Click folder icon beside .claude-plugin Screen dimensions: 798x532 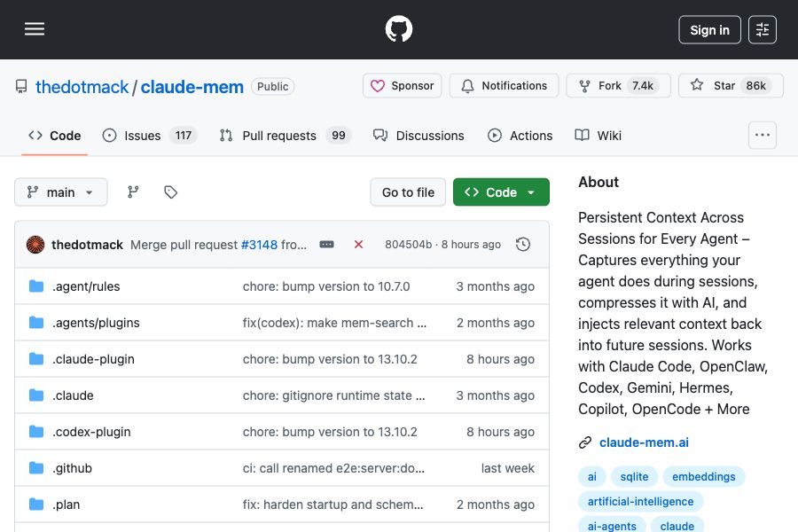[36, 359]
